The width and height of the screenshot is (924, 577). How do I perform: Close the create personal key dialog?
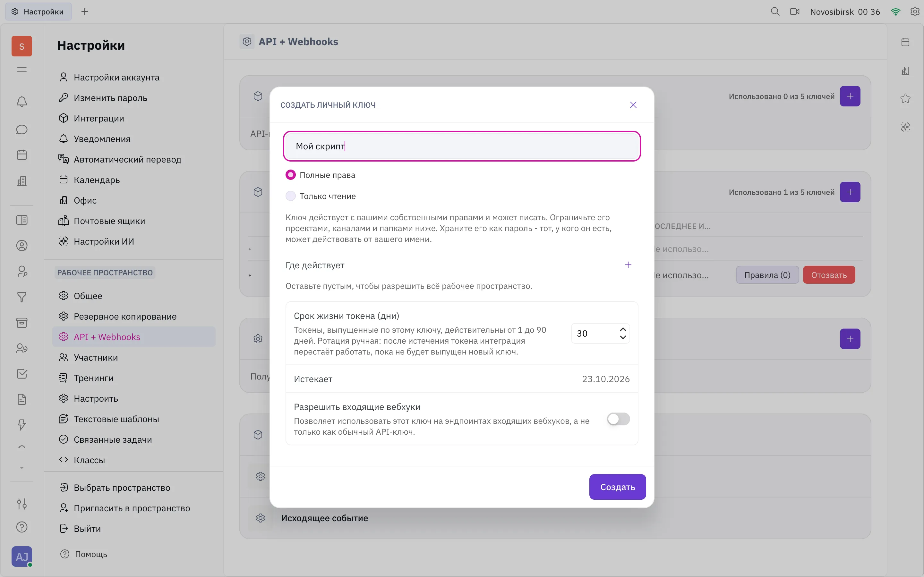coord(633,105)
